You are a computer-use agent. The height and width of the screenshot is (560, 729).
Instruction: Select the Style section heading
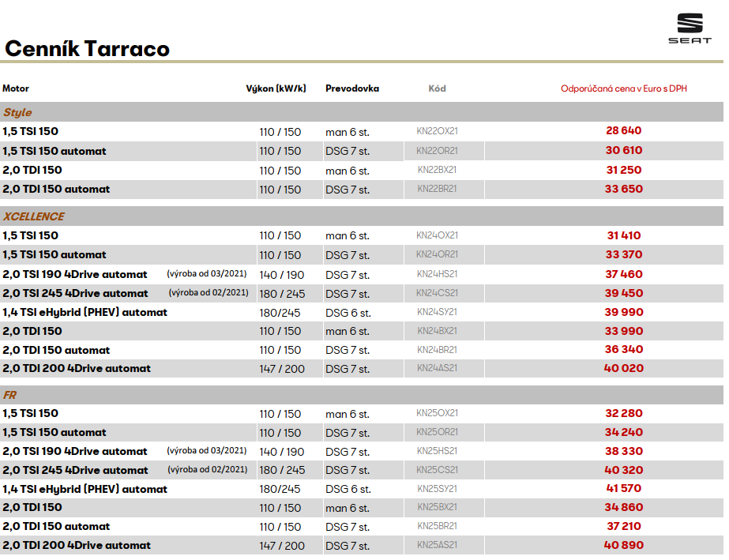coord(17,113)
